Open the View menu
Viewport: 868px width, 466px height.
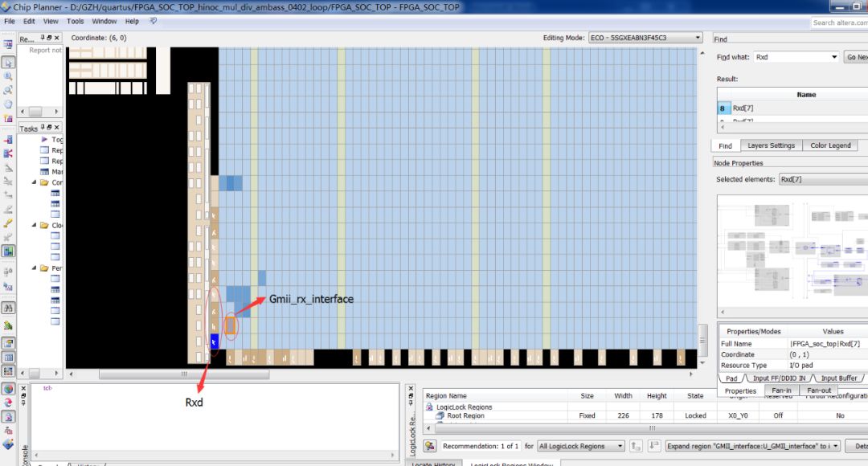[x=51, y=21]
